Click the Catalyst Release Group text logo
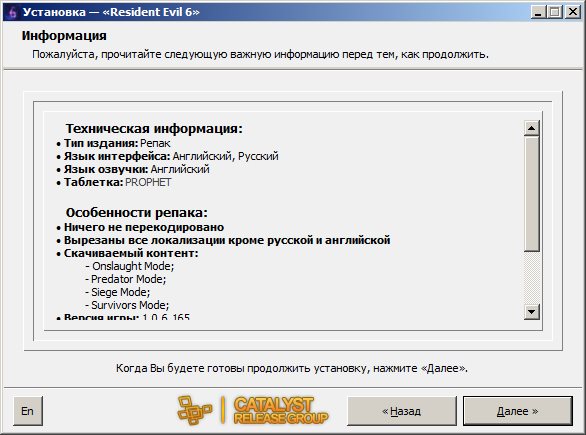 tap(281, 411)
